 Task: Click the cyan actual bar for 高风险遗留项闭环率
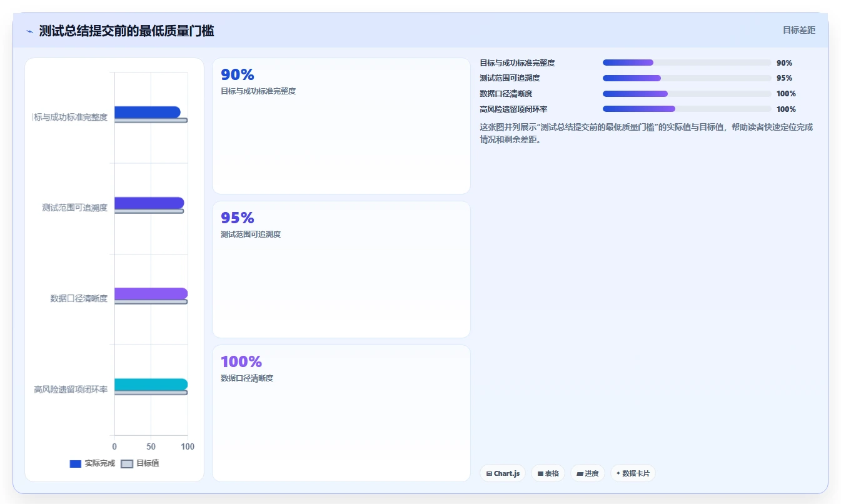[151, 384]
